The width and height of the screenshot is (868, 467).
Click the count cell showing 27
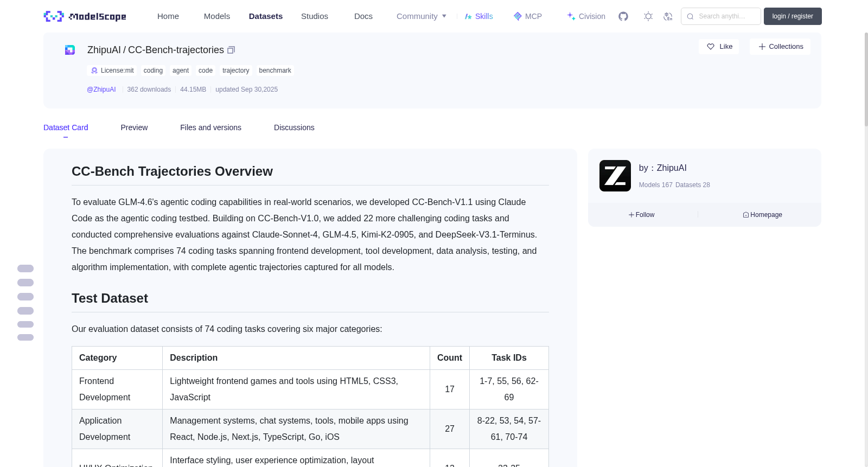click(450, 429)
